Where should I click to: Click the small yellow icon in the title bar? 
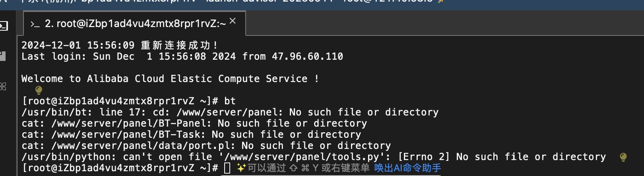(440, 1)
